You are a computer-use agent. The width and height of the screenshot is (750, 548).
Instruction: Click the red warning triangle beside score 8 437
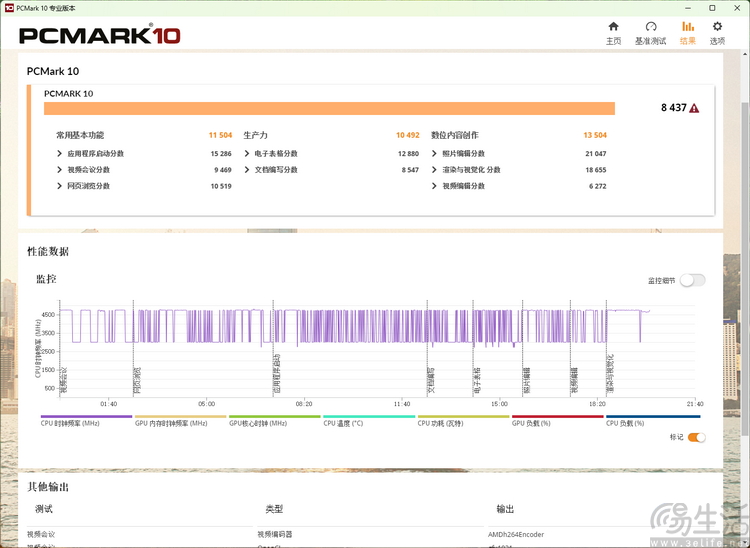pos(694,108)
